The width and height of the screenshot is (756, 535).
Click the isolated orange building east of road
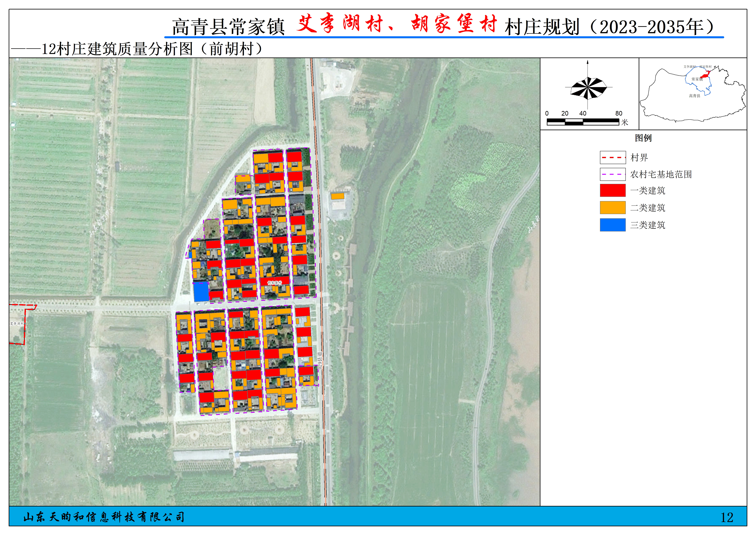tap(338, 196)
